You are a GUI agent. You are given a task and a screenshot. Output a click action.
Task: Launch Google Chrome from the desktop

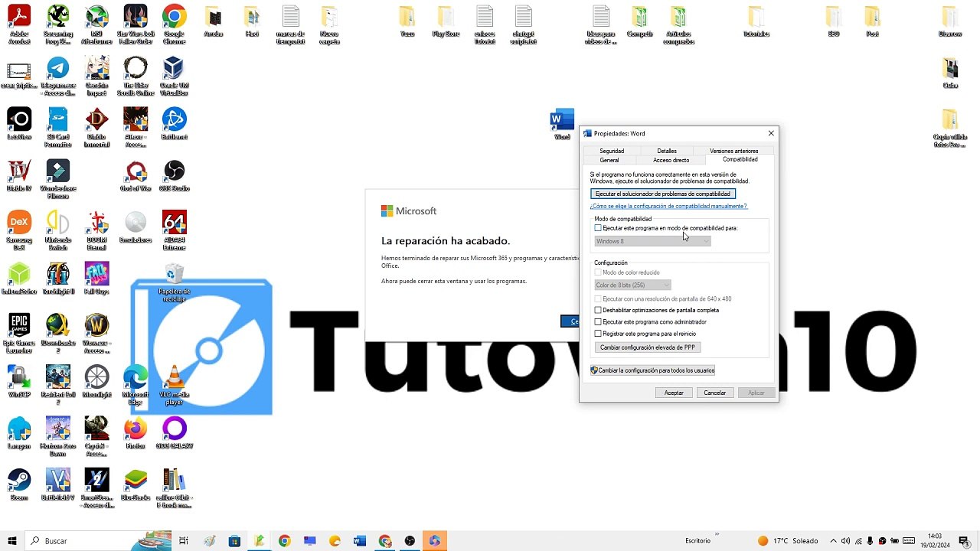(x=174, y=23)
